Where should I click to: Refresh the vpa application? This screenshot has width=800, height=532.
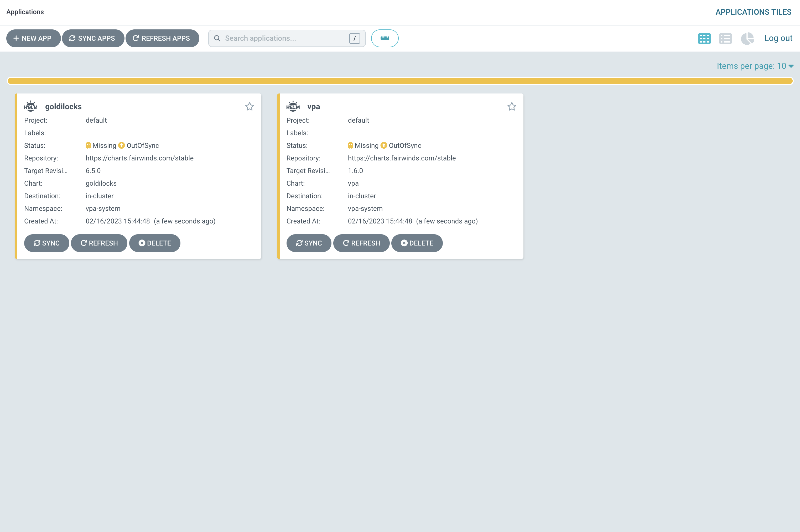tap(361, 243)
